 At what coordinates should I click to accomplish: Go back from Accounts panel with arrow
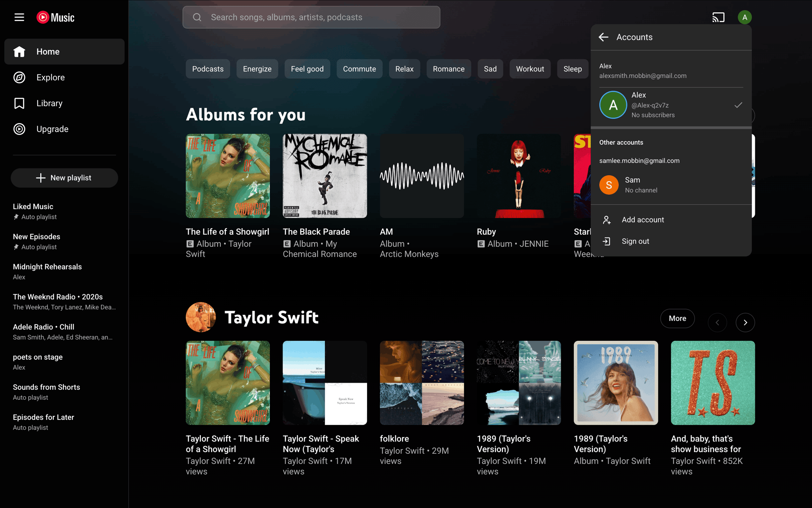pos(604,37)
